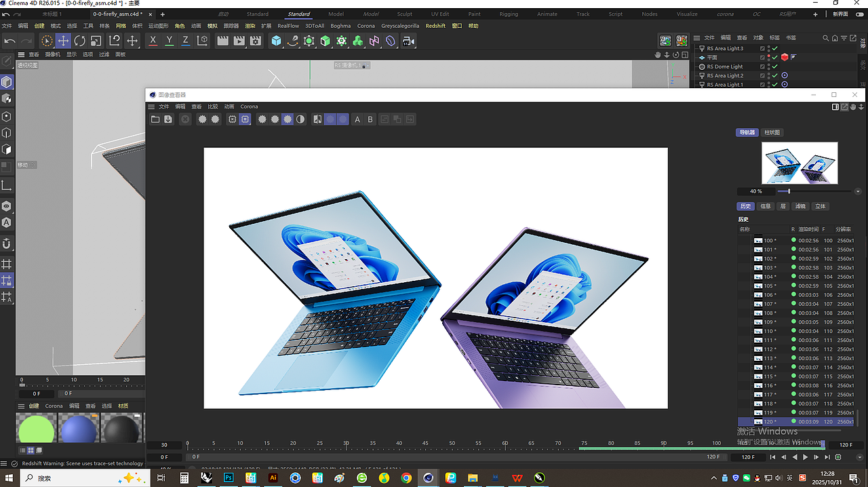Add a new document tab with plus
Image resolution: width=868 pixels, height=487 pixels.
[x=162, y=14]
